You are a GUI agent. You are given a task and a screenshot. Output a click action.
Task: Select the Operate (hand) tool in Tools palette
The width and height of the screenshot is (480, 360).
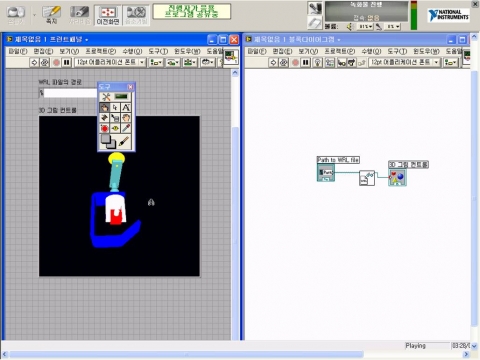(104, 107)
